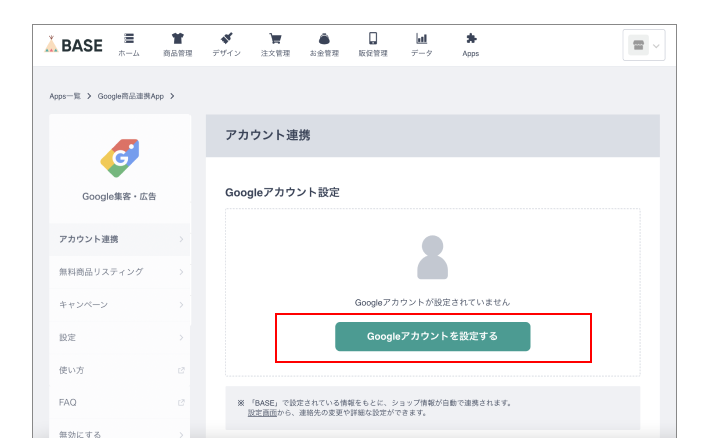Viewport: 713px width, 438px height.
Task: Click Googleアカウントを設定する button
Action: pos(432,337)
